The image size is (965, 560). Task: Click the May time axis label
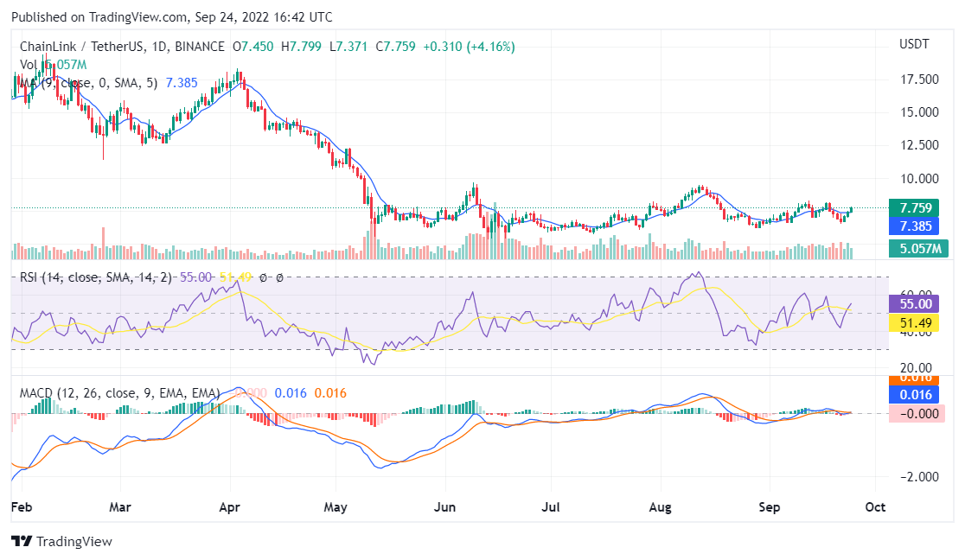pyautogui.click(x=336, y=507)
